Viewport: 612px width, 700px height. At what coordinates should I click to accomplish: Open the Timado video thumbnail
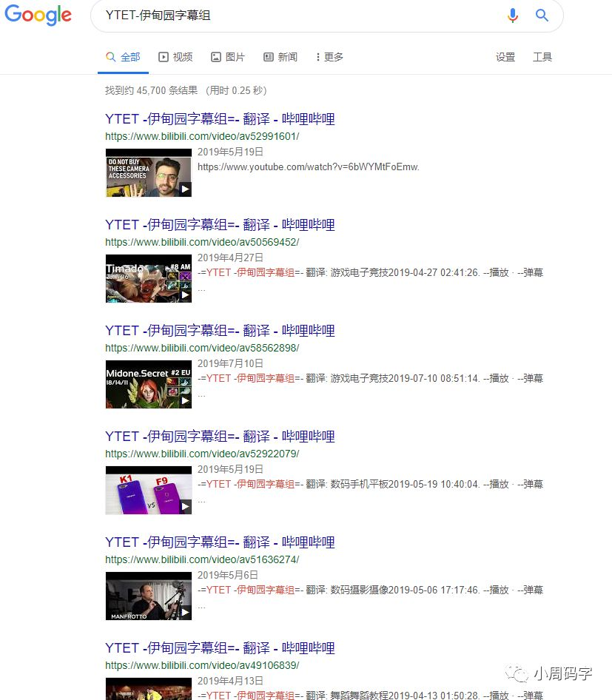(x=149, y=278)
